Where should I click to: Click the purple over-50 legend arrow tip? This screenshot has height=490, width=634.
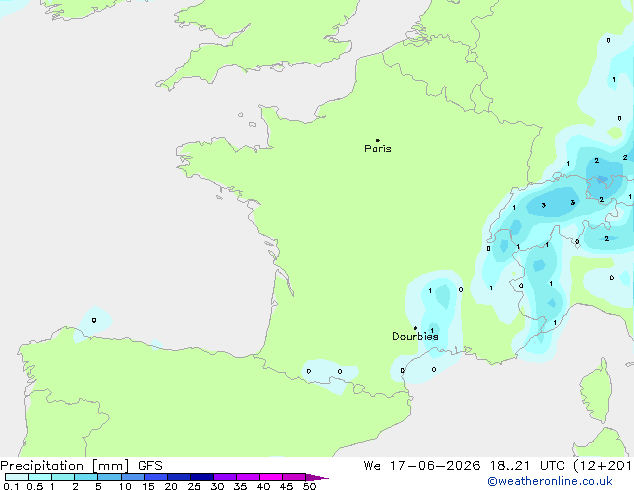click(317, 477)
